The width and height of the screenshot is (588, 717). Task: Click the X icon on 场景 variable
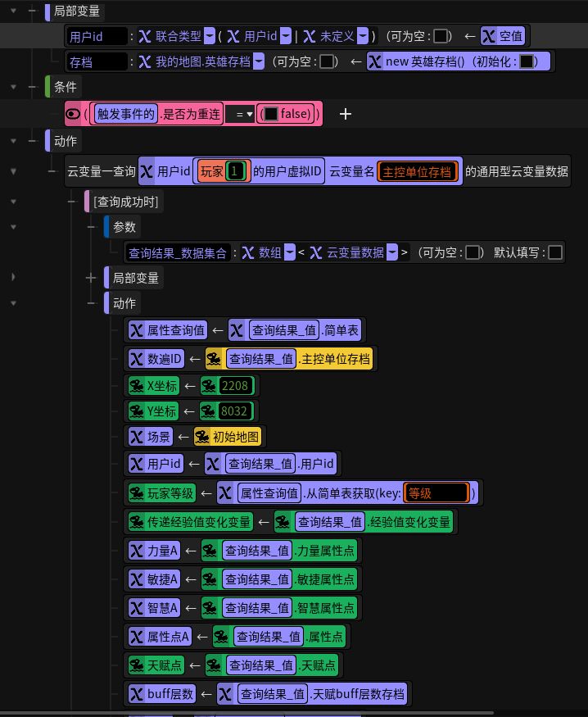point(136,437)
